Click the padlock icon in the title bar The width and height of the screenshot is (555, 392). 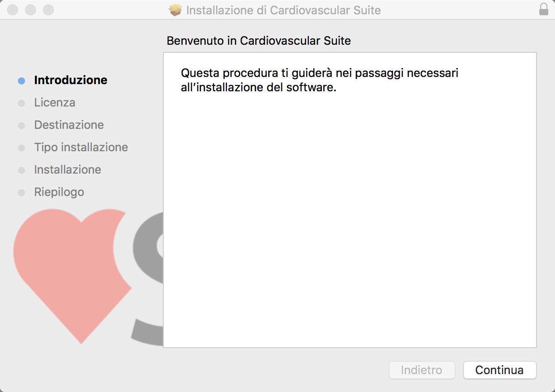click(x=544, y=9)
